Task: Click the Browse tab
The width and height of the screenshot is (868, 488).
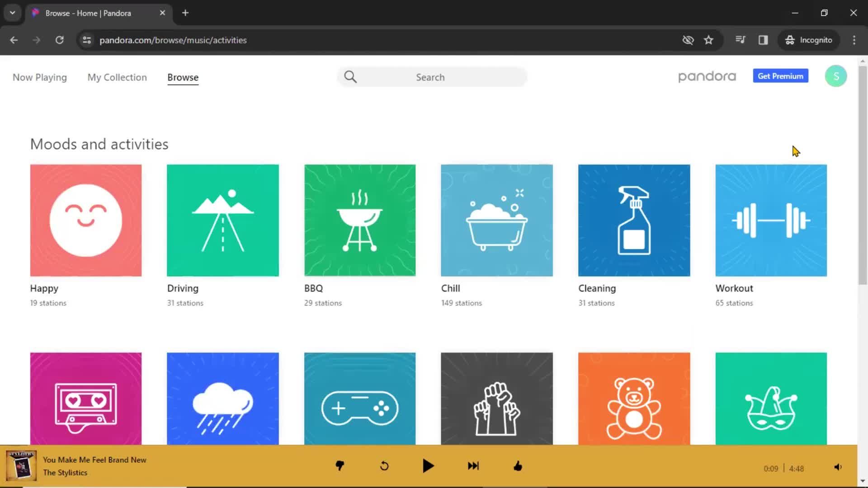Action: (183, 77)
